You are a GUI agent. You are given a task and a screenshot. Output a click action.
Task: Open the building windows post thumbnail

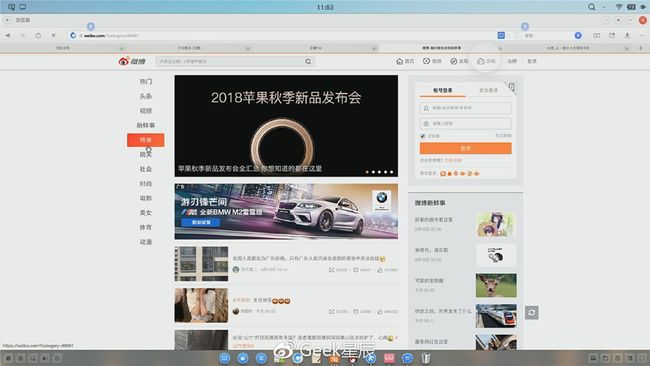click(x=201, y=264)
